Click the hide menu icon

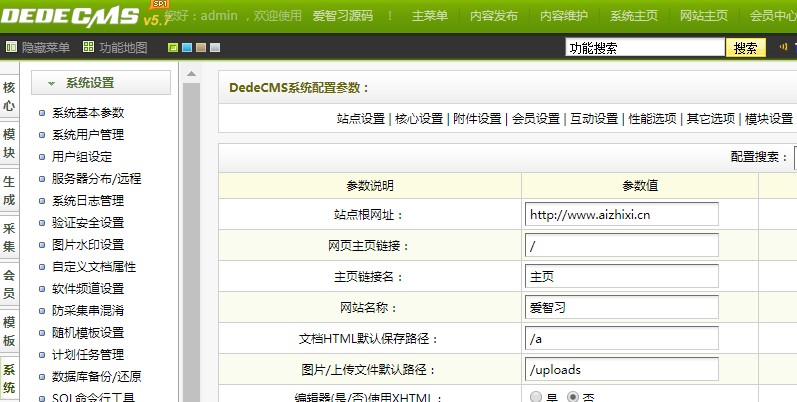[x=11, y=47]
